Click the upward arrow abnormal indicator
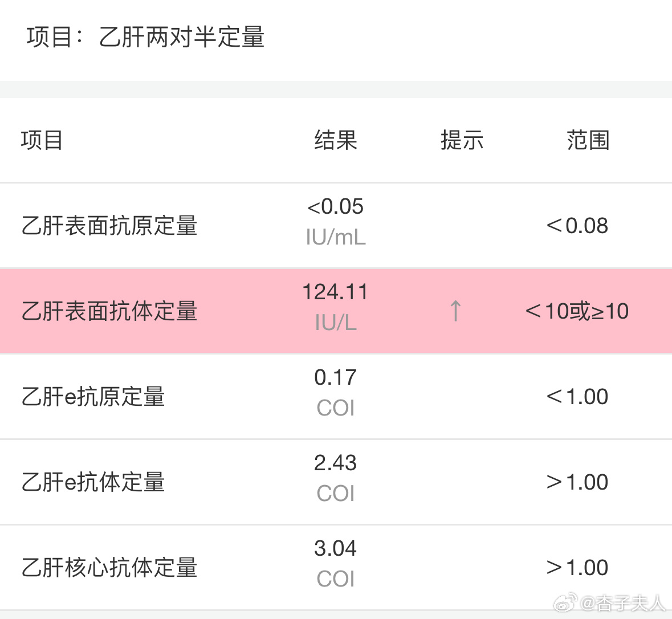Viewport: 672px width, 619px height. [455, 311]
